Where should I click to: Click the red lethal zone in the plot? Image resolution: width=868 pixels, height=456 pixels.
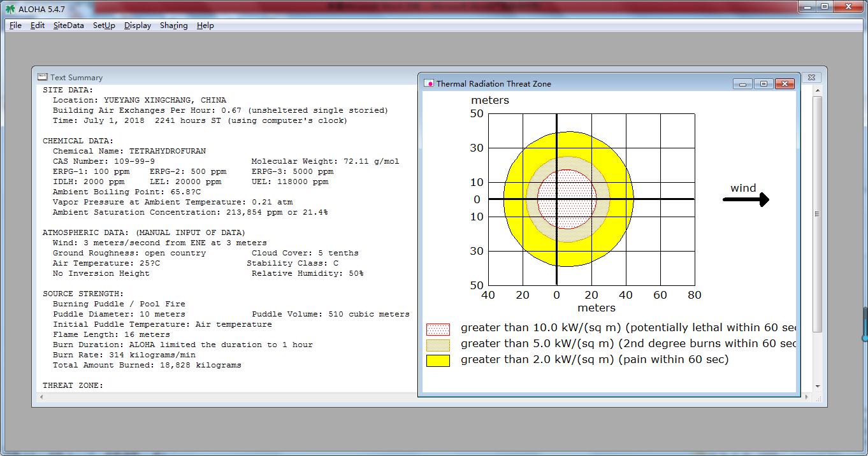(x=567, y=199)
